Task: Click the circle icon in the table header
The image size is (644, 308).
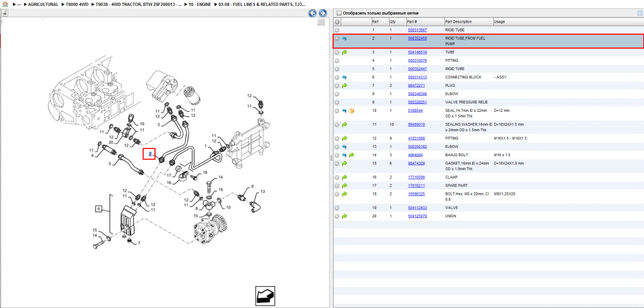Action: 337,22
